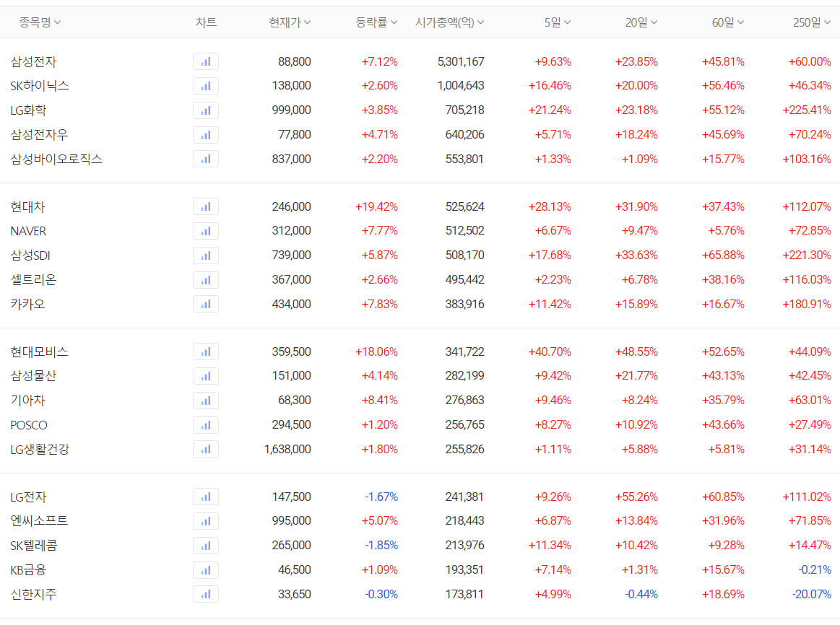Open the 삼성전자우 stock name

pos(39,135)
